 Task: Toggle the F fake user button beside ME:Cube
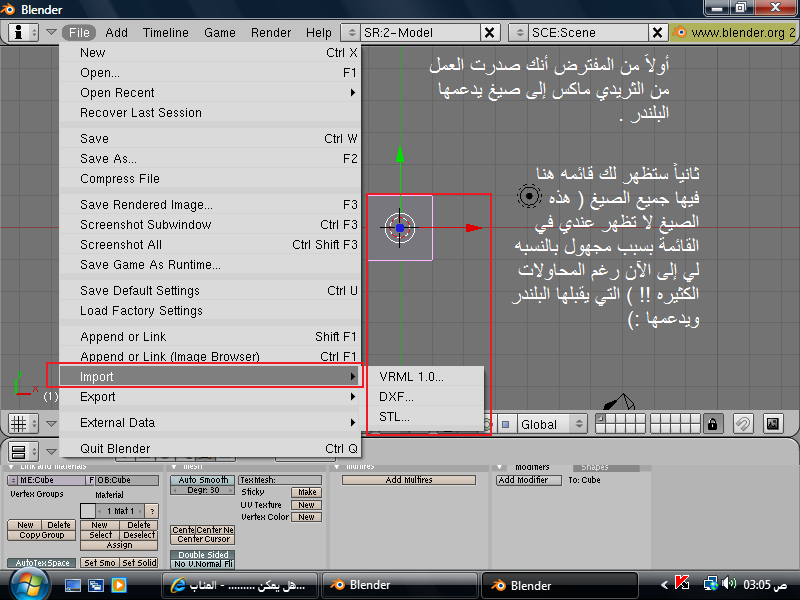pos(91,480)
